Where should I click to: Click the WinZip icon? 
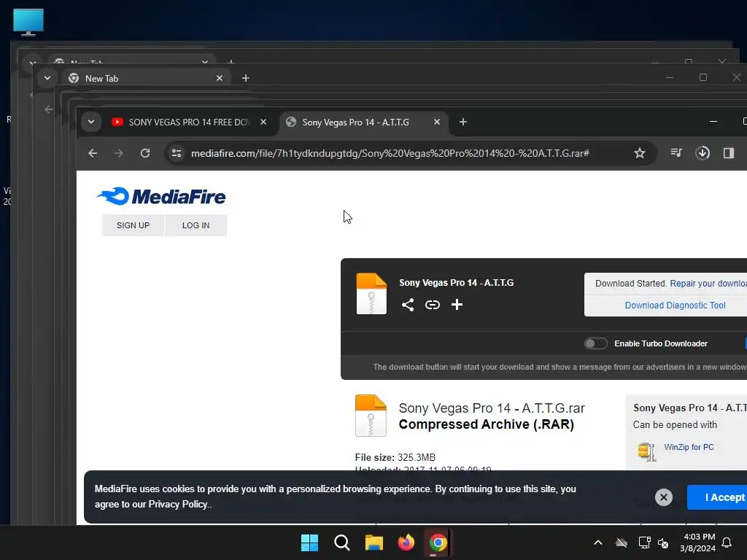coord(647,451)
